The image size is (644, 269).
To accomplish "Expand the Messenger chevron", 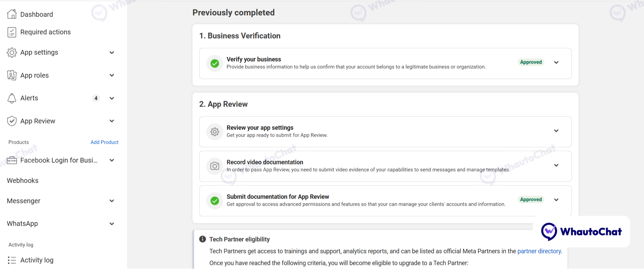I will pyautogui.click(x=112, y=201).
